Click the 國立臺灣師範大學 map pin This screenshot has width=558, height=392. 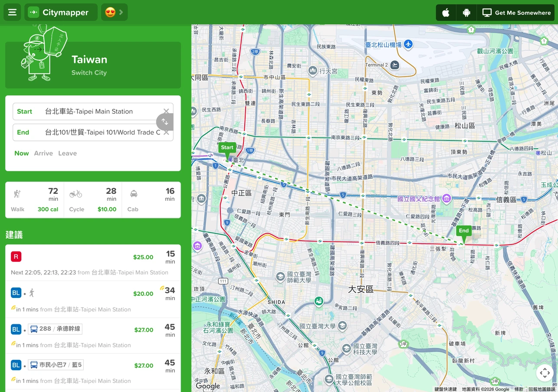[280, 276]
